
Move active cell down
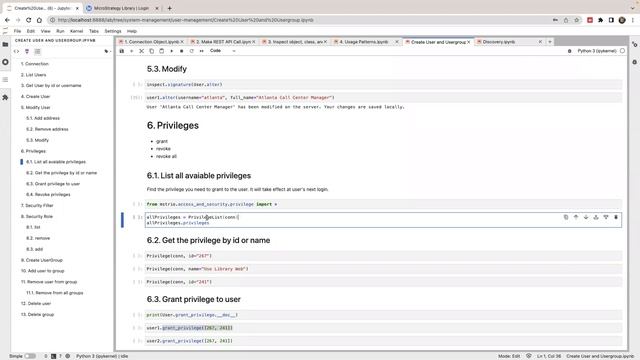click(586, 217)
